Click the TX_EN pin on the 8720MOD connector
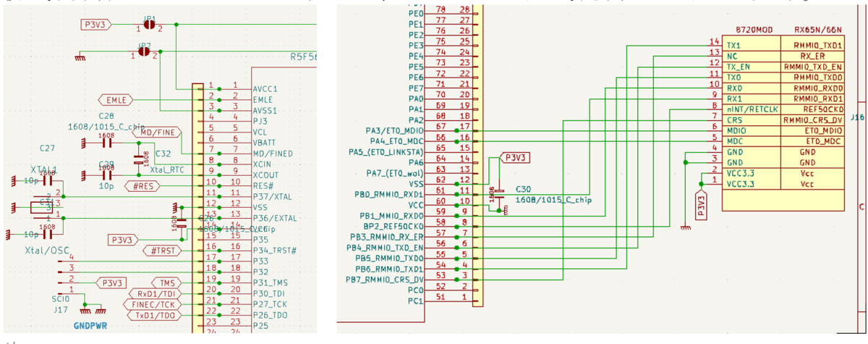The width and height of the screenshot is (868, 344). tap(738, 66)
